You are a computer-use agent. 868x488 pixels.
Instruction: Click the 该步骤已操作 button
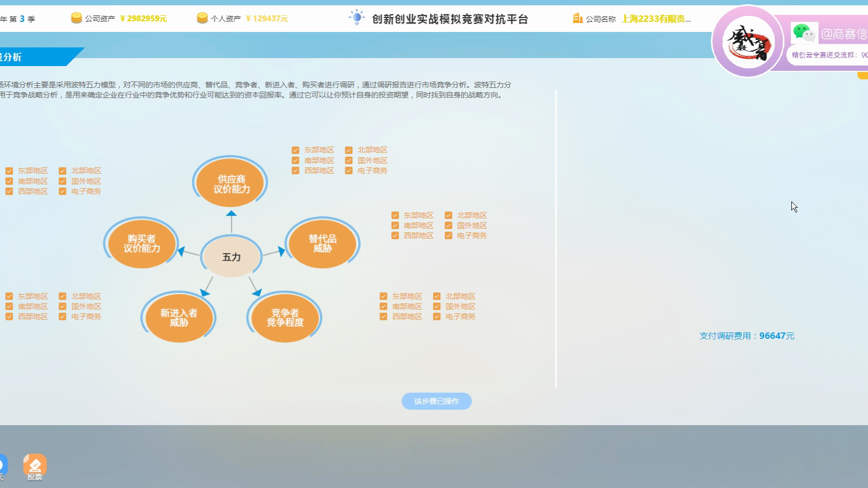[x=437, y=401]
